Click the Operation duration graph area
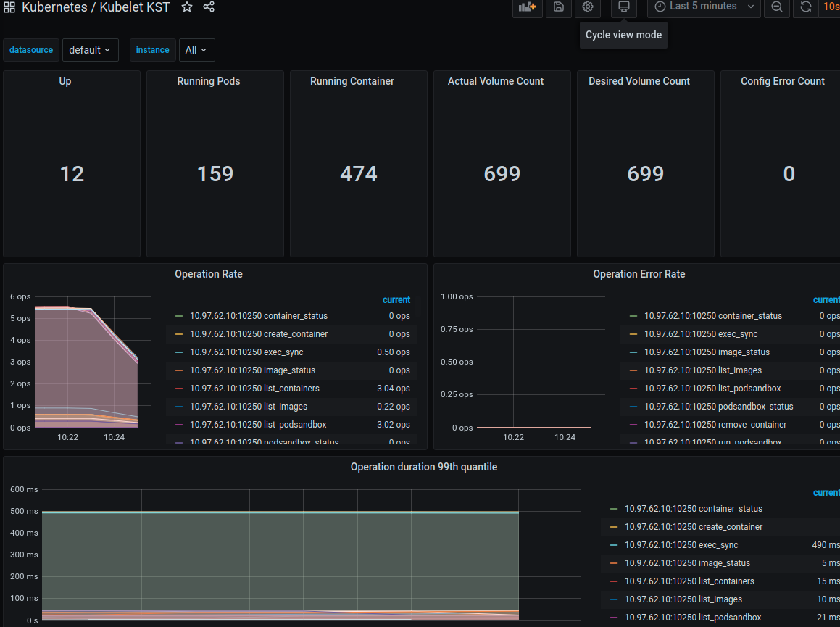 coord(311,555)
